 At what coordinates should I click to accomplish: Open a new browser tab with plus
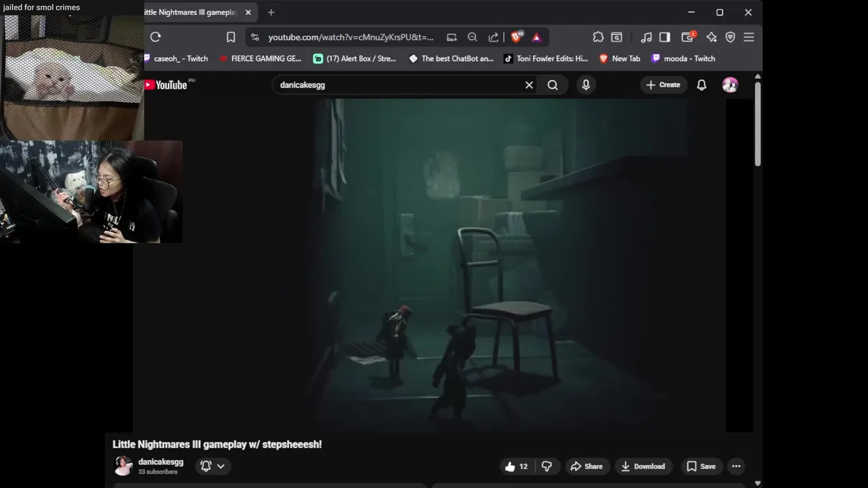click(x=271, y=12)
